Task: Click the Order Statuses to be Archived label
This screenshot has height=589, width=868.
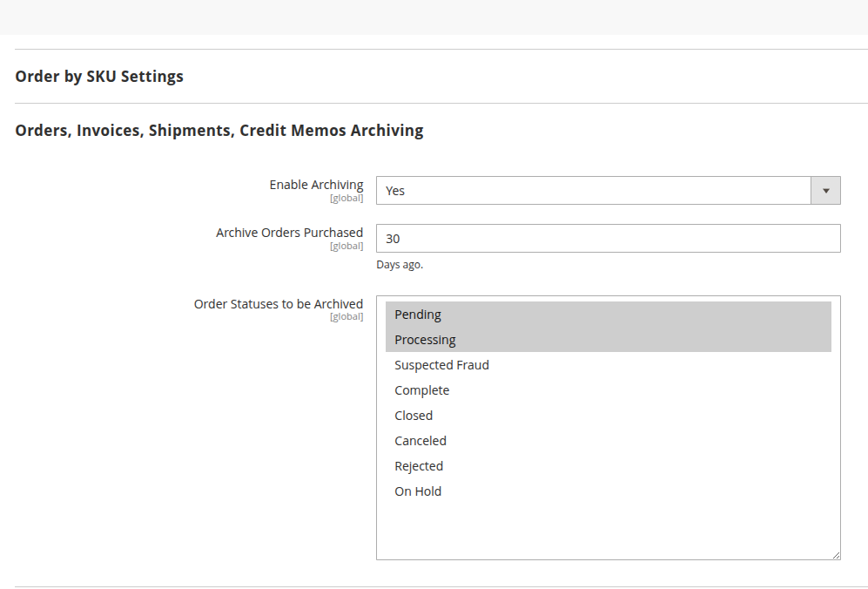Action: click(278, 304)
